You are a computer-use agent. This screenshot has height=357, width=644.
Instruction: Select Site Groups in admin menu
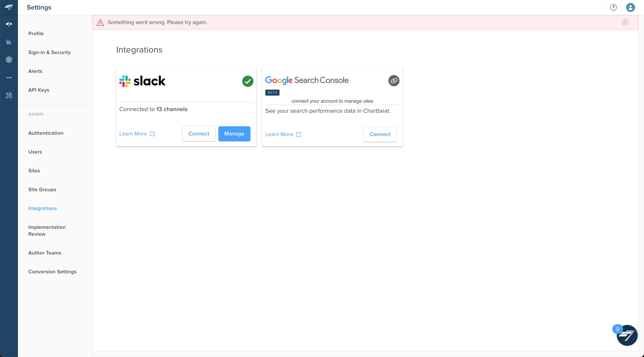click(x=42, y=190)
